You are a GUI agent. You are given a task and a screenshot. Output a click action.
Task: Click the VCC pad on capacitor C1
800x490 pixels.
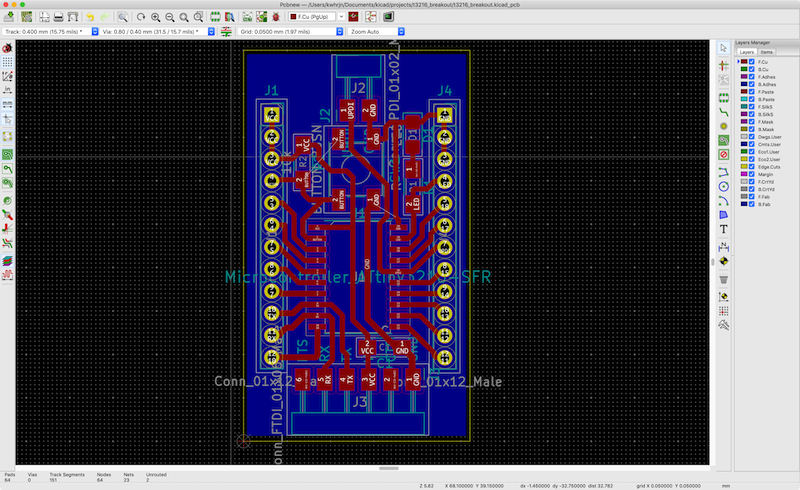[367, 348]
